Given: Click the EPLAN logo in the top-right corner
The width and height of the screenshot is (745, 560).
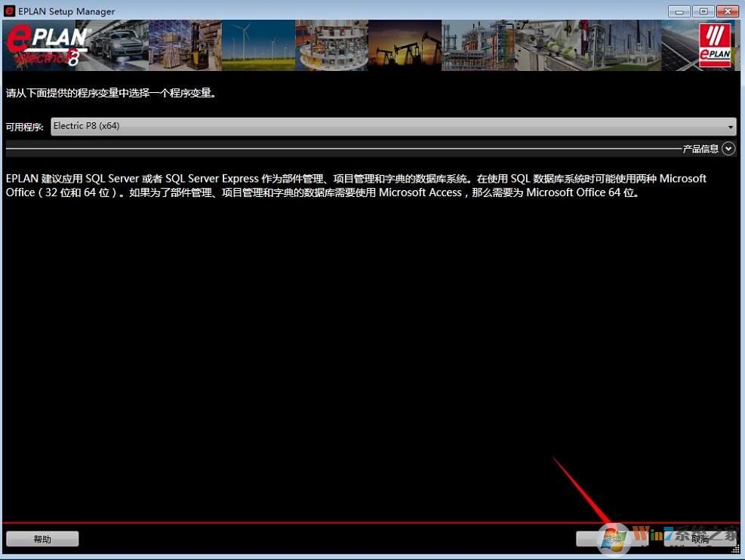Looking at the screenshot, I should [715, 45].
